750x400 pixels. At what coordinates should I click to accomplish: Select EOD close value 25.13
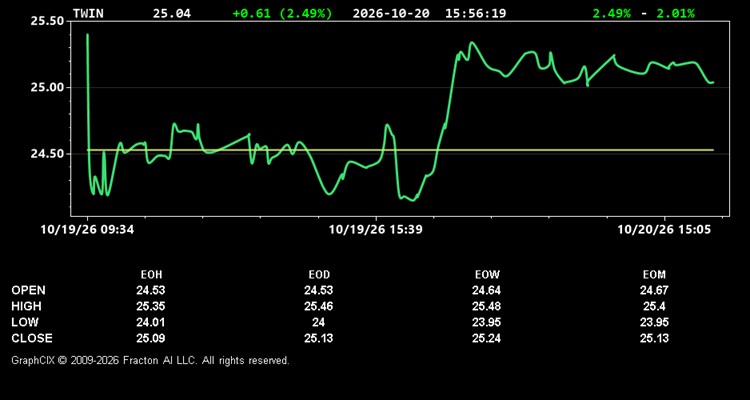319,338
